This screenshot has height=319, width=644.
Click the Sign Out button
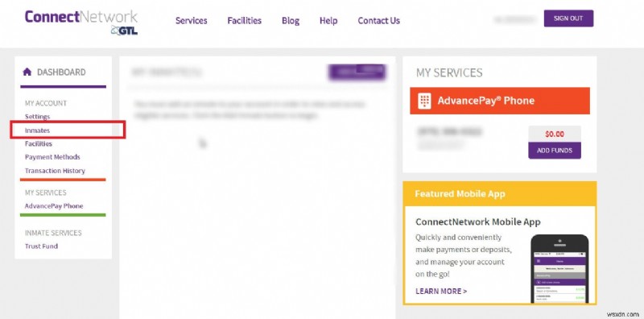[568, 19]
